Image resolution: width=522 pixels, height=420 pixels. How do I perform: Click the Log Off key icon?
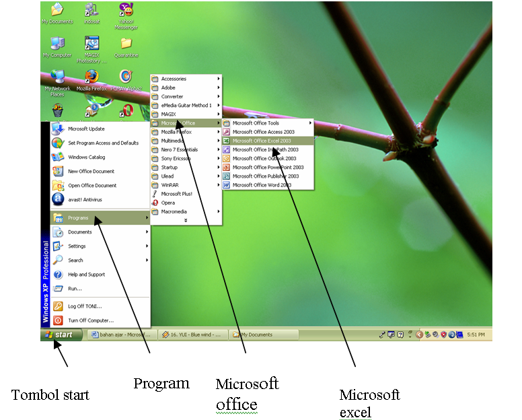(58, 306)
